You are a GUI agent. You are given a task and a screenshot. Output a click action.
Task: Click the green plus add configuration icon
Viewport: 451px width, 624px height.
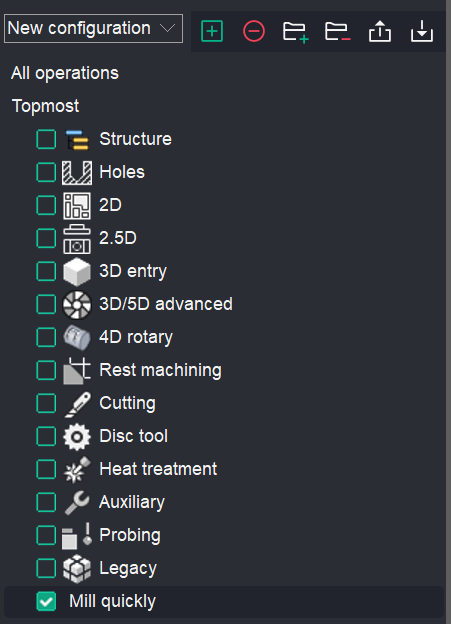pos(212,31)
